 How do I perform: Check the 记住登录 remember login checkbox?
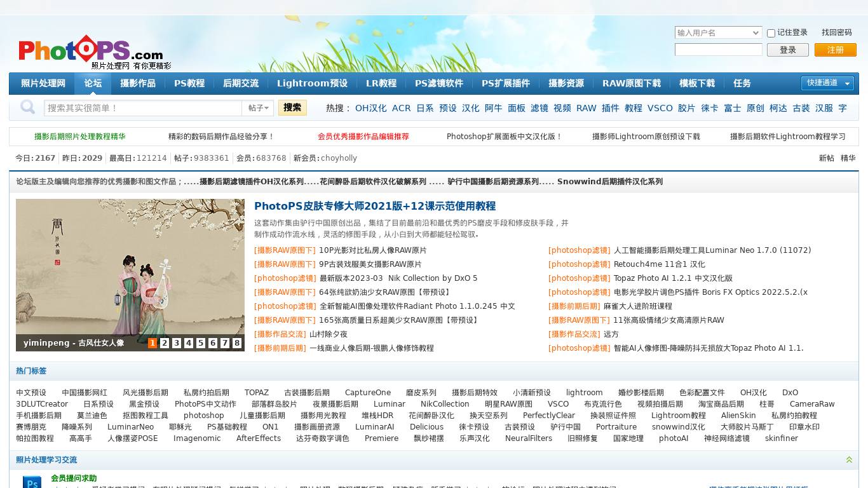[771, 33]
